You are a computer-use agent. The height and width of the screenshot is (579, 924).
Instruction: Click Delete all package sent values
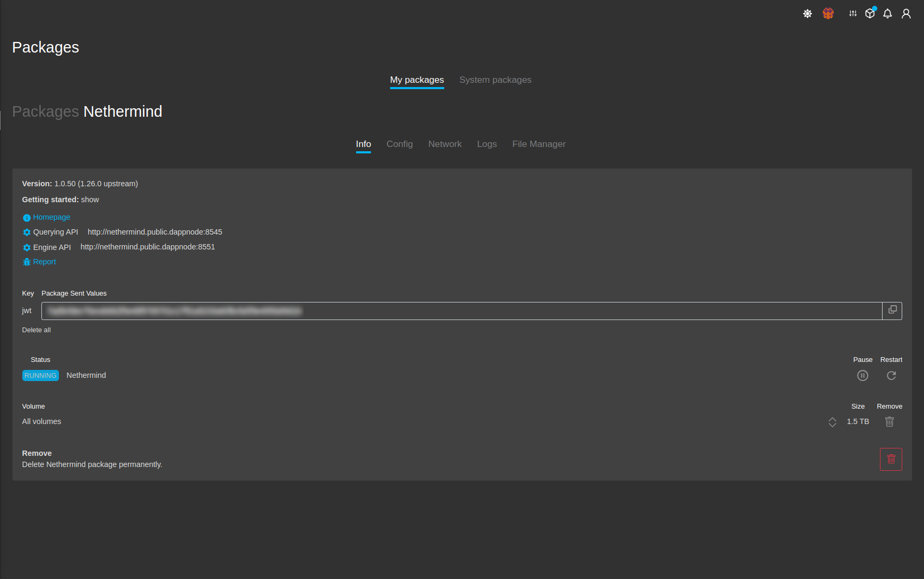coord(37,330)
